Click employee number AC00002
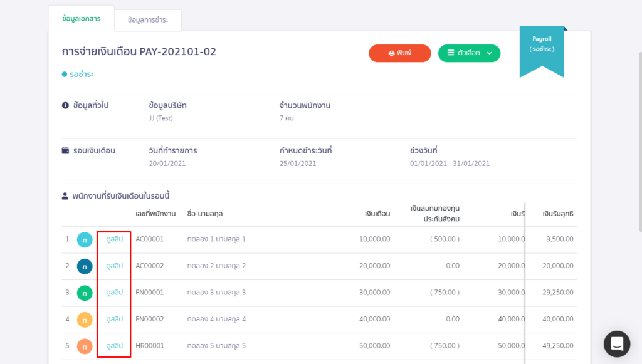 pos(149,266)
